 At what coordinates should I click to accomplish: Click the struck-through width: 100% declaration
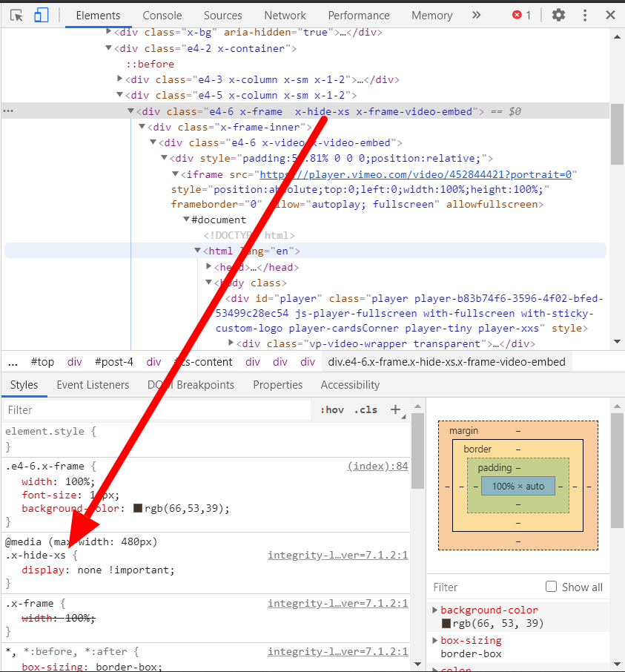click(59, 618)
